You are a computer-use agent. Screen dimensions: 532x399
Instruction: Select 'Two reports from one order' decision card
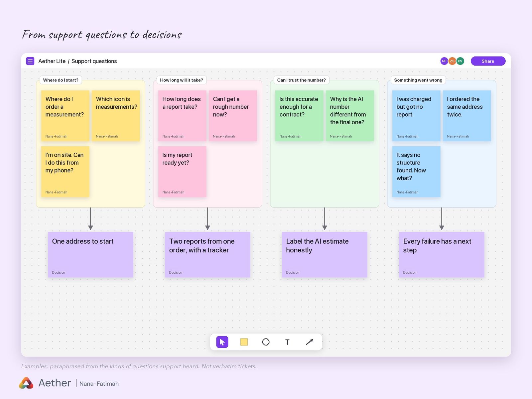(x=207, y=255)
